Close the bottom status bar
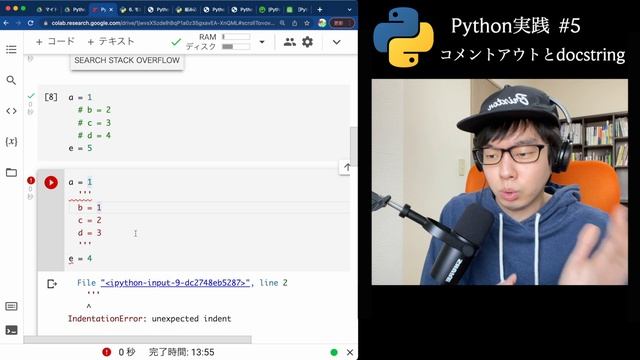Screen dimensions: 640x360 coord(350,352)
